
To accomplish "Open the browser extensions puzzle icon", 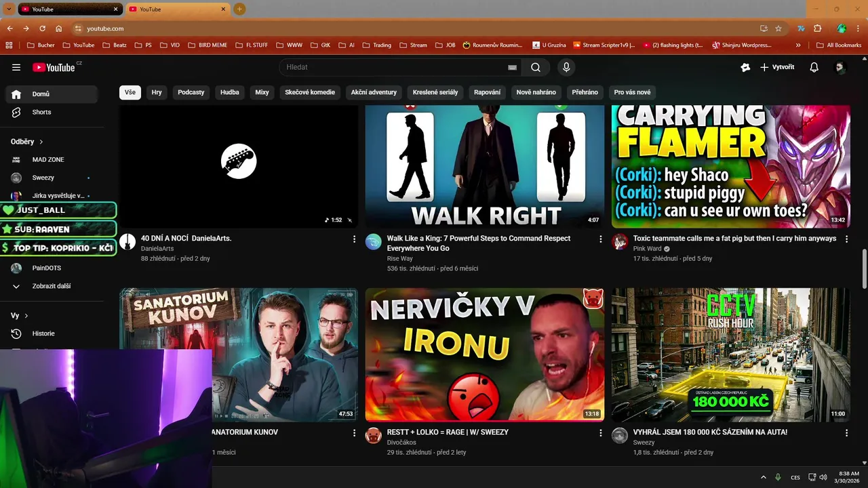I will 817,28.
